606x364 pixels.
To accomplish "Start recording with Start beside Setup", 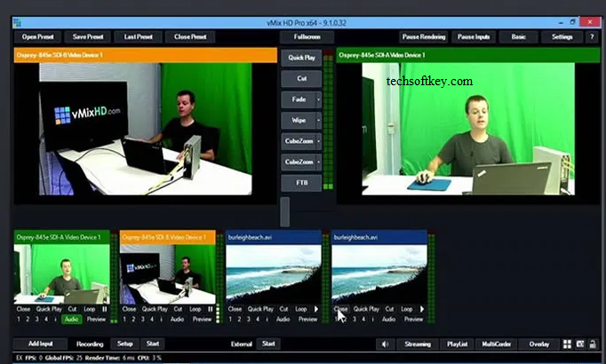I will tap(152, 344).
